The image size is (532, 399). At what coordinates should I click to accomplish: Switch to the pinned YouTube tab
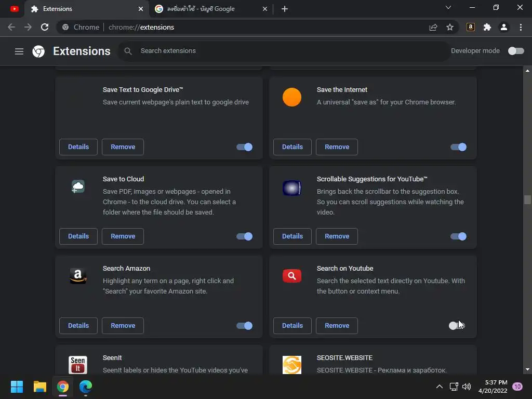point(14,9)
